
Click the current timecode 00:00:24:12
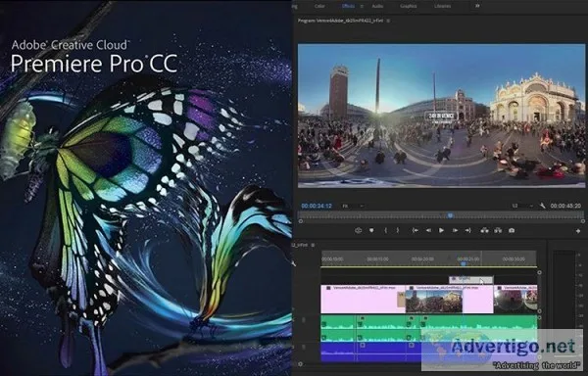pos(317,206)
